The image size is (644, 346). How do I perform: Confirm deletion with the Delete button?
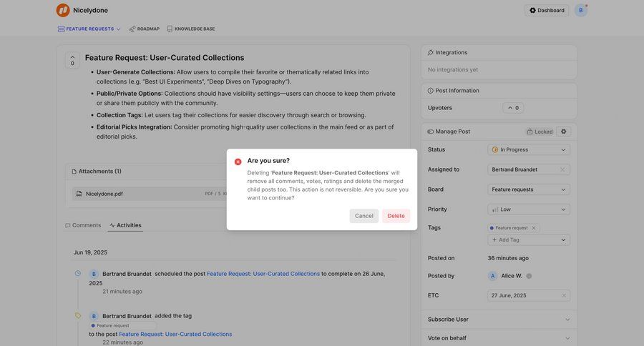click(x=396, y=216)
